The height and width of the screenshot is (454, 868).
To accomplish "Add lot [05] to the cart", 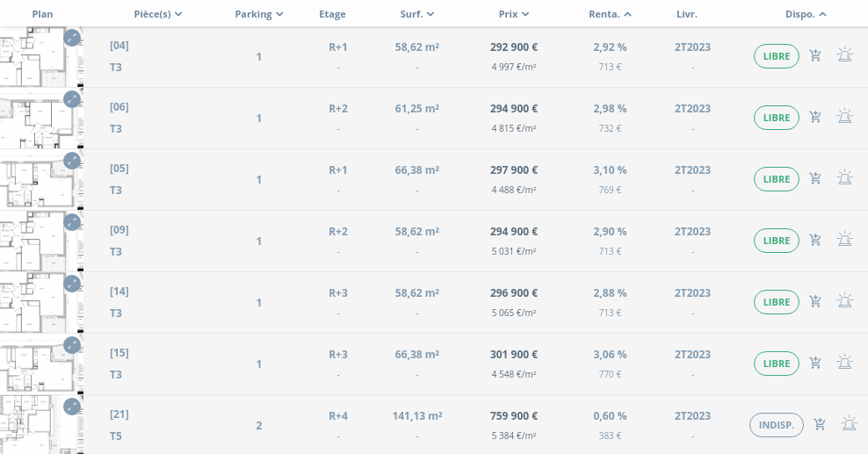I will coord(815,179).
